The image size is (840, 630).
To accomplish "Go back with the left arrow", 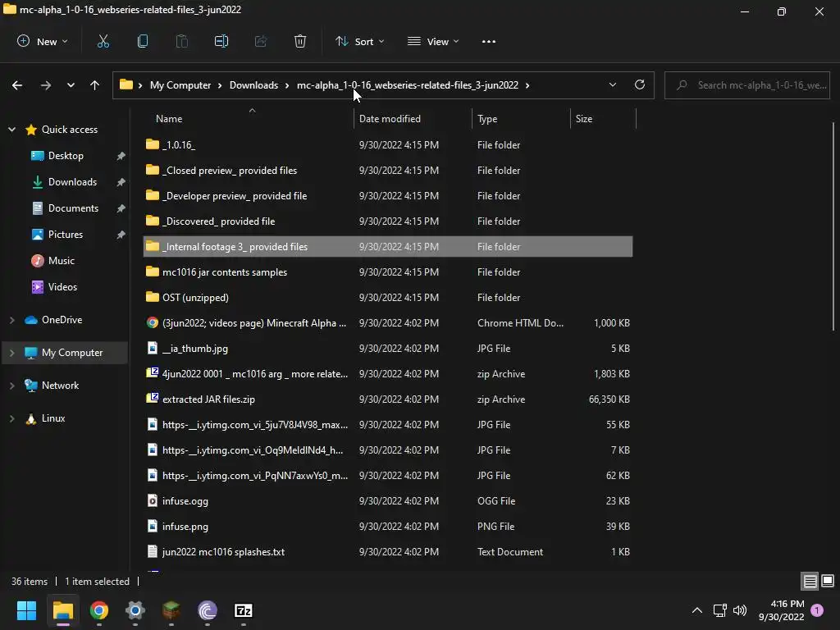I will pos(17,85).
